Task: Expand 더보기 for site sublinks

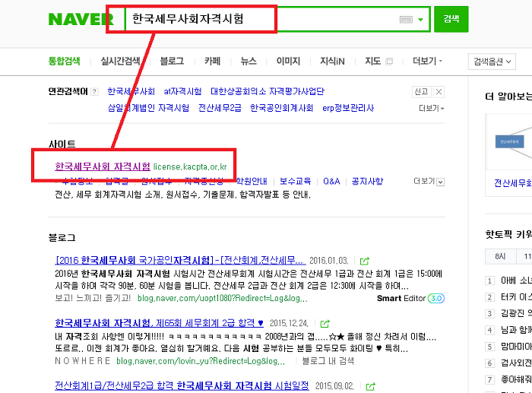Action: [429, 182]
